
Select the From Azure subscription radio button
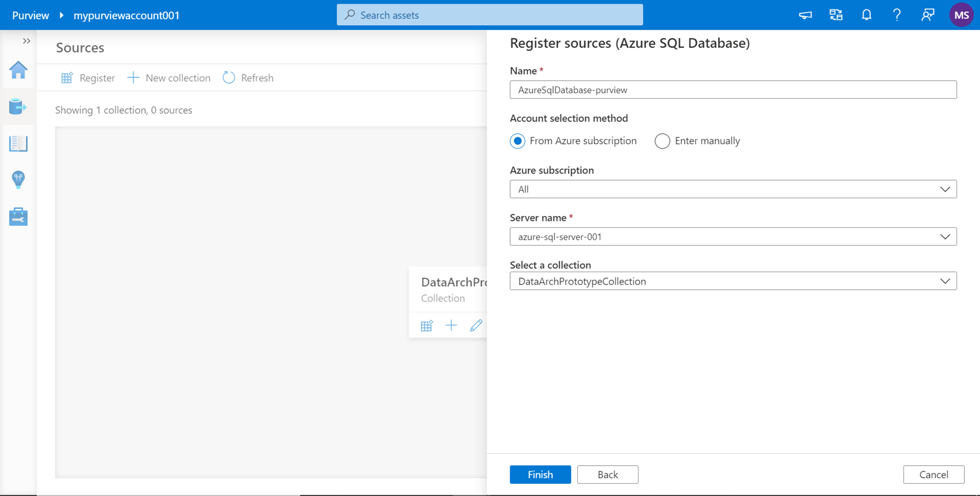(517, 141)
